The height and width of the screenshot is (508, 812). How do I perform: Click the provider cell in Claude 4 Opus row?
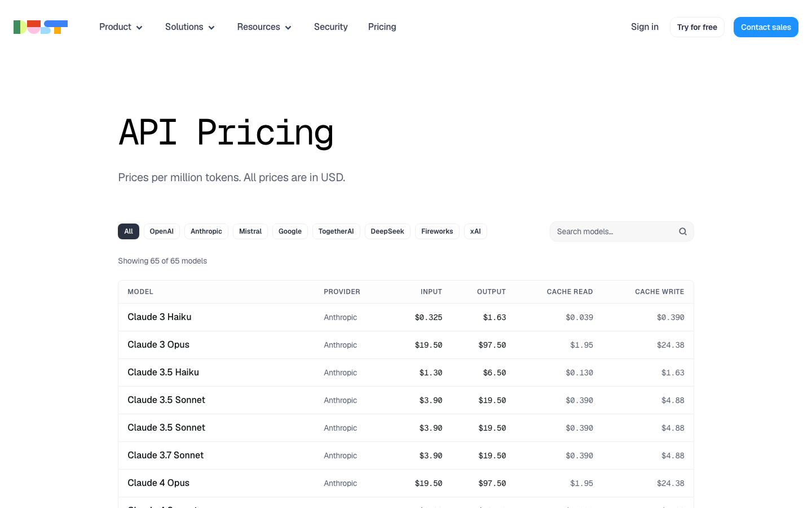coord(341,483)
